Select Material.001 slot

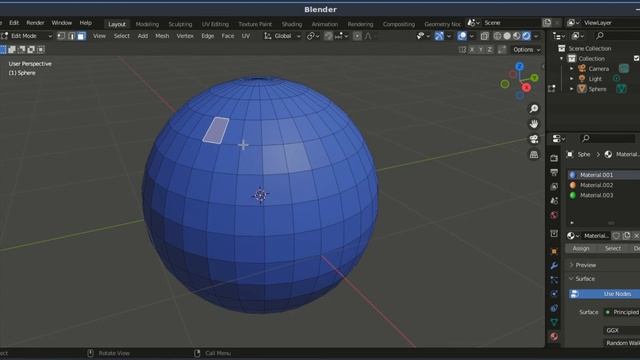(604, 175)
